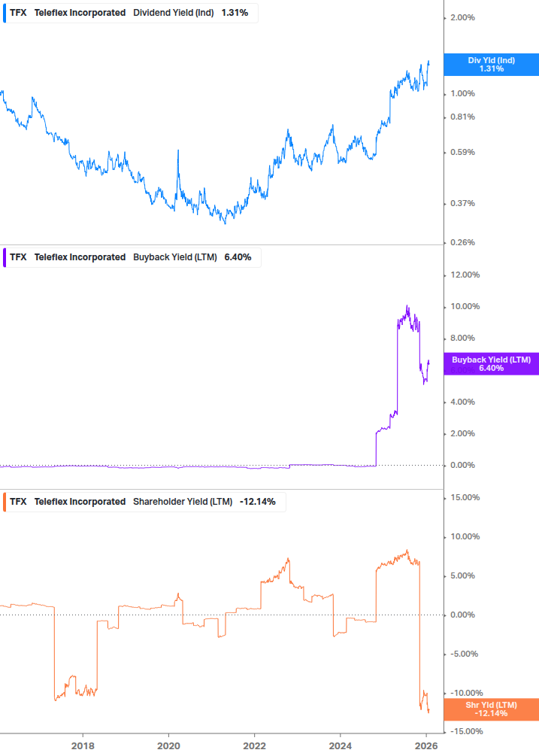Click the blue Div Yld (Ind) 1.31% axis tag
Screen dimensions: 539x756
tap(492, 65)
